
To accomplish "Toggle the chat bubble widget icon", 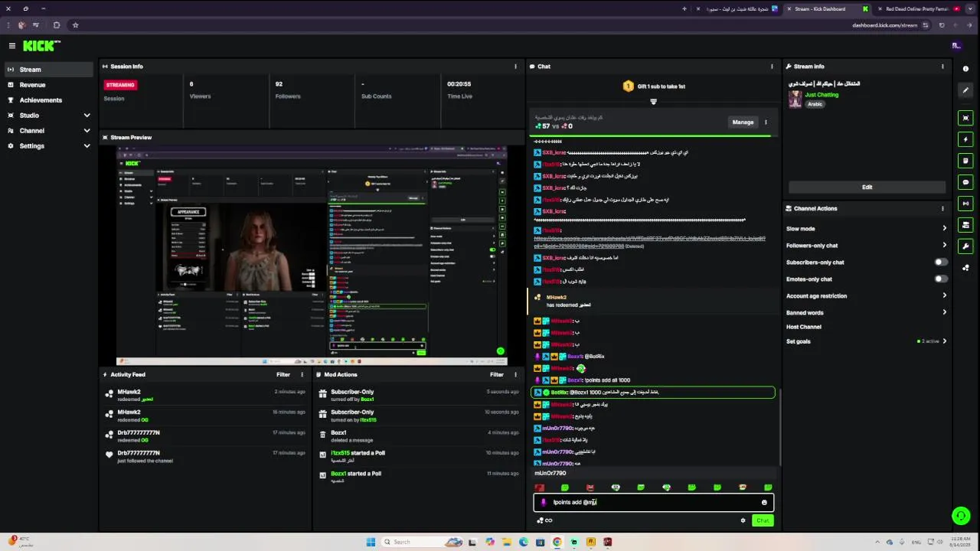I will (965, 182).
